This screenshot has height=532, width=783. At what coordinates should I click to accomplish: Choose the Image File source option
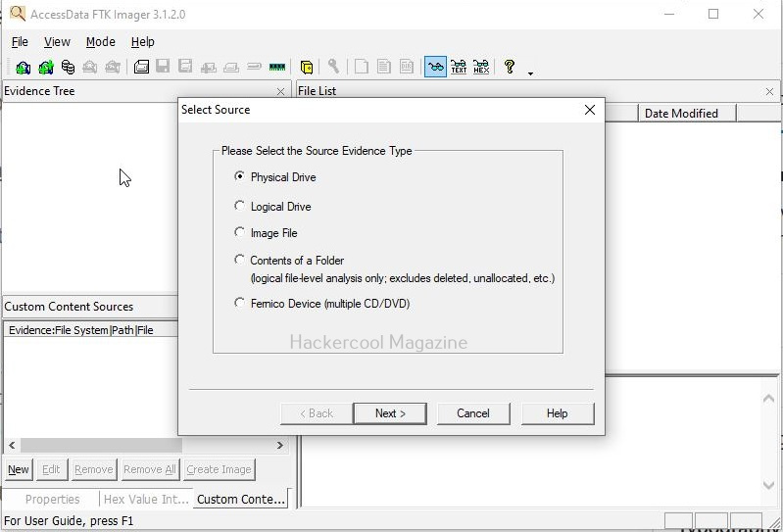pos(240,233)
